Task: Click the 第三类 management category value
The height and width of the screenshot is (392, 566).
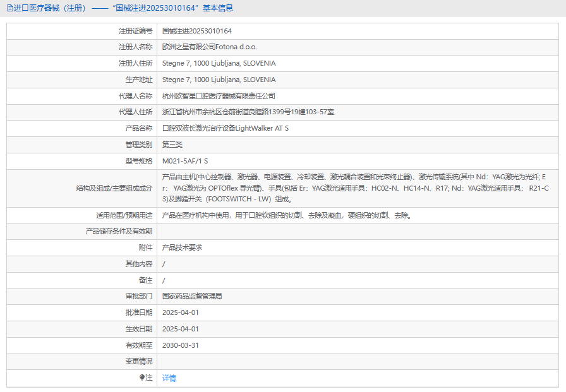Action: click(x=172, y=145)
